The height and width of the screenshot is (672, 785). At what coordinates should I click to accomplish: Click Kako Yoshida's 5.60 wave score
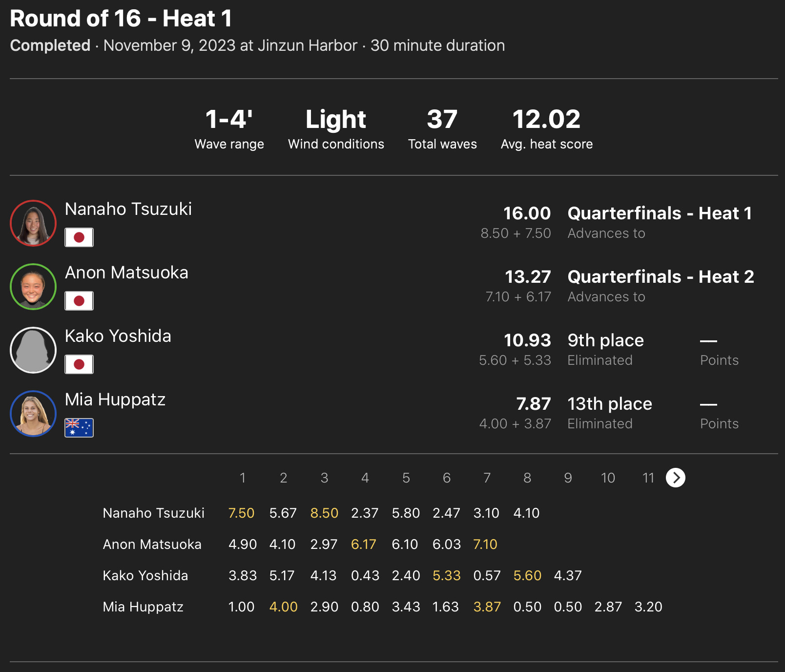tap(527, 575)
